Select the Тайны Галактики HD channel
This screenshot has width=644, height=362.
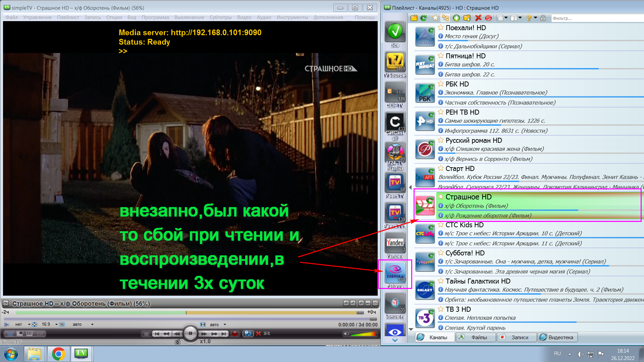coord(529,290)
